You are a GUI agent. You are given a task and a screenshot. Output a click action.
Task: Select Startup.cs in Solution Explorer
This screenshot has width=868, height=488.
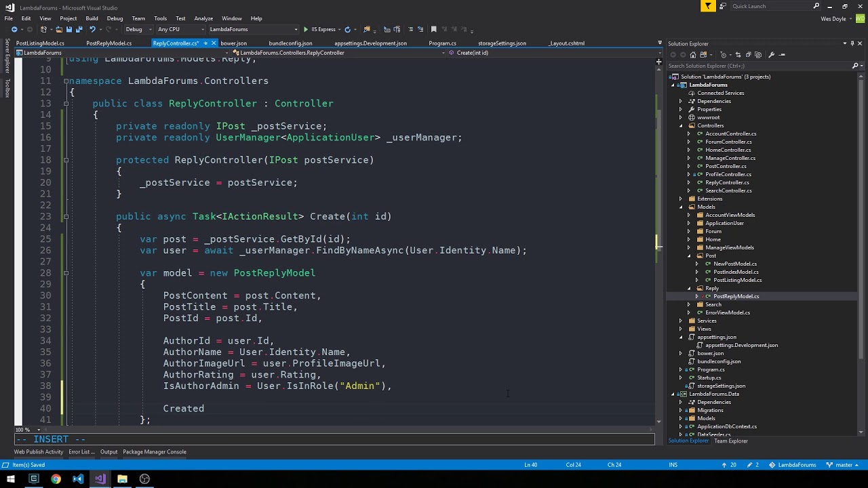pyautogui.click(x=709, y=378)
